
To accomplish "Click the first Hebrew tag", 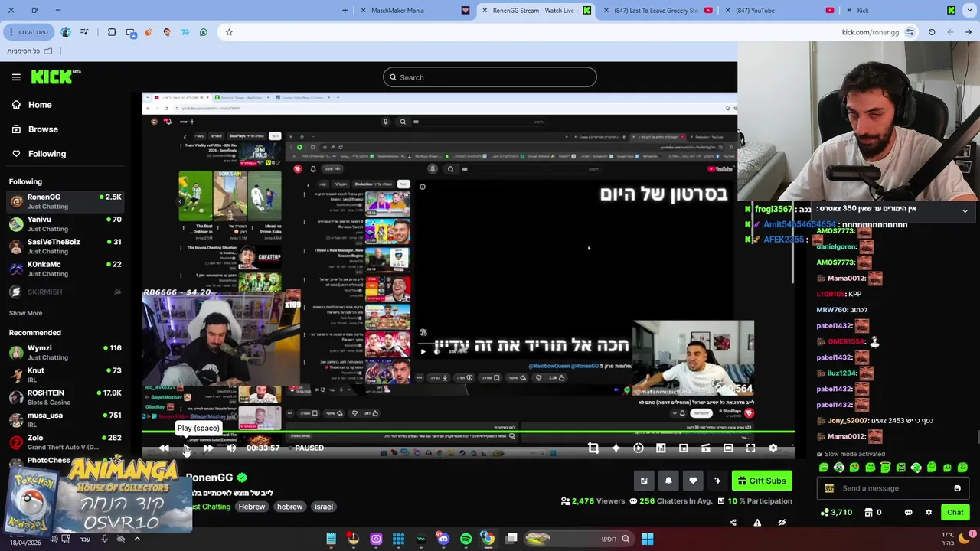I will pyautogui.click(x=251, y=507).
